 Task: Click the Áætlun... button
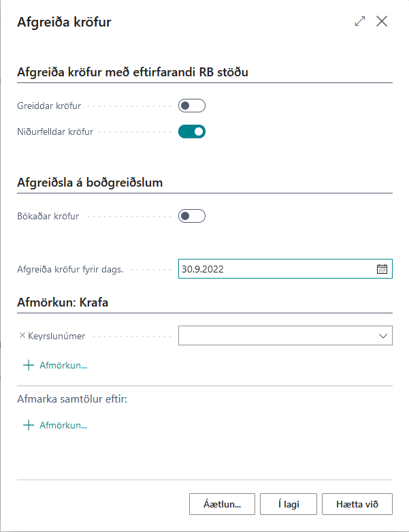coord(222,504)
